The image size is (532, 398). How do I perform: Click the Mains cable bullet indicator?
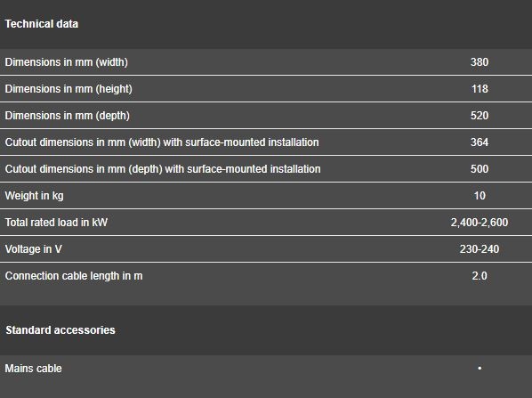(x=480, y=368)
